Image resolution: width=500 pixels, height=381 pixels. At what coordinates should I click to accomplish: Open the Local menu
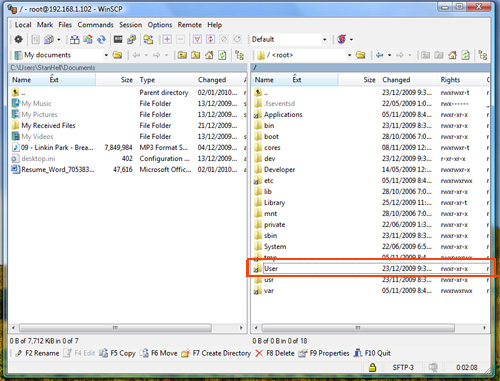(23, 25)
